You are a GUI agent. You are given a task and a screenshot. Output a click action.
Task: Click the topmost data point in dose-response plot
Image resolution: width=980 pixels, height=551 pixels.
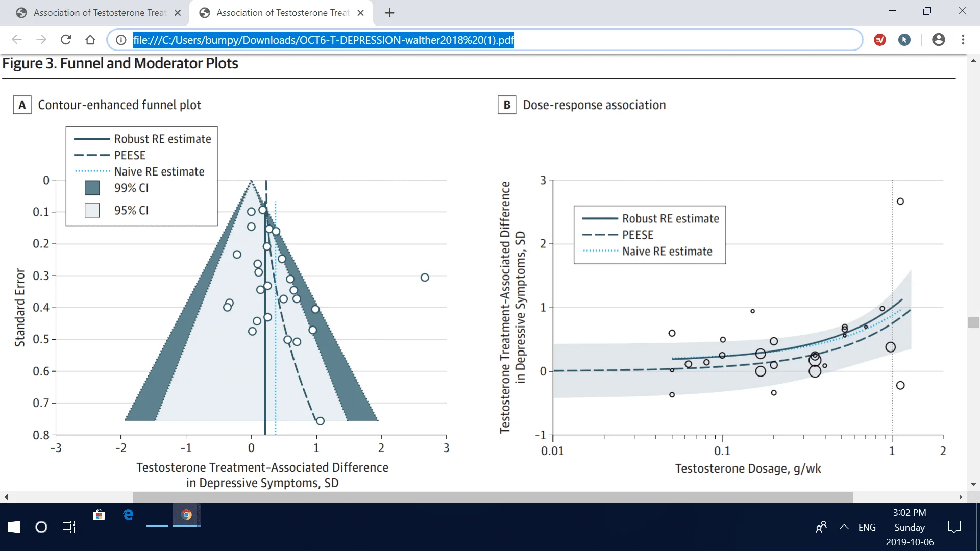[x=900, y=202]
